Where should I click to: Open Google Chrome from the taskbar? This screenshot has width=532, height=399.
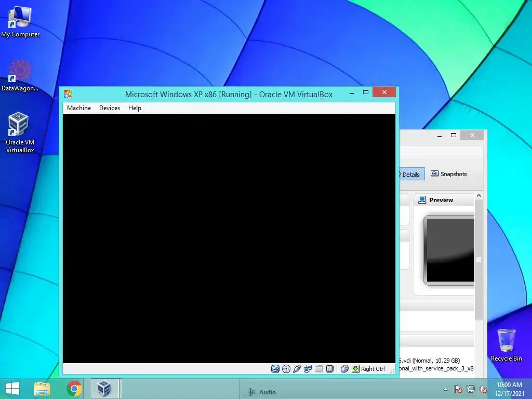click(x=74, y=389)
